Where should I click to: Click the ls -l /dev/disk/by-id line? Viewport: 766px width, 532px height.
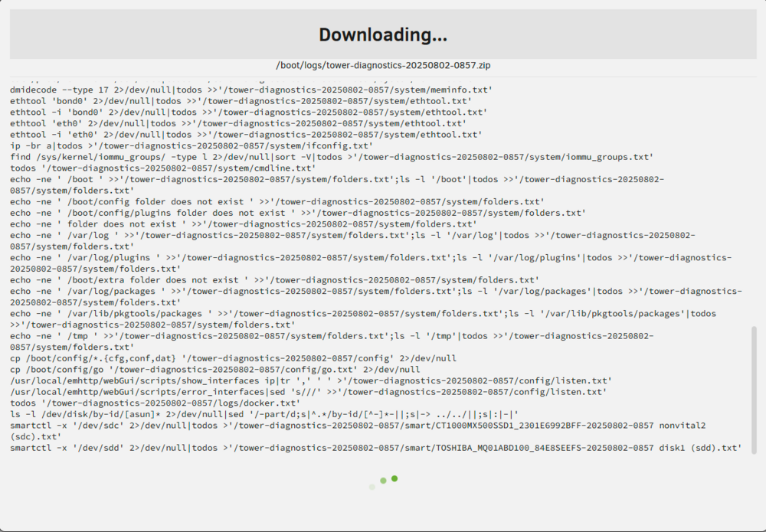(264, 415)
